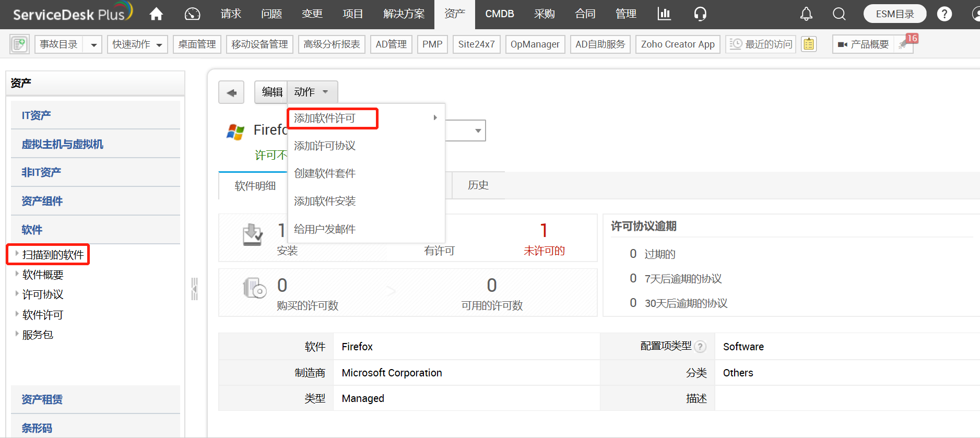The height and width of the screenshot is (438, 980).
Task: Click the headset support icon
Action: [x=700, y=14]
